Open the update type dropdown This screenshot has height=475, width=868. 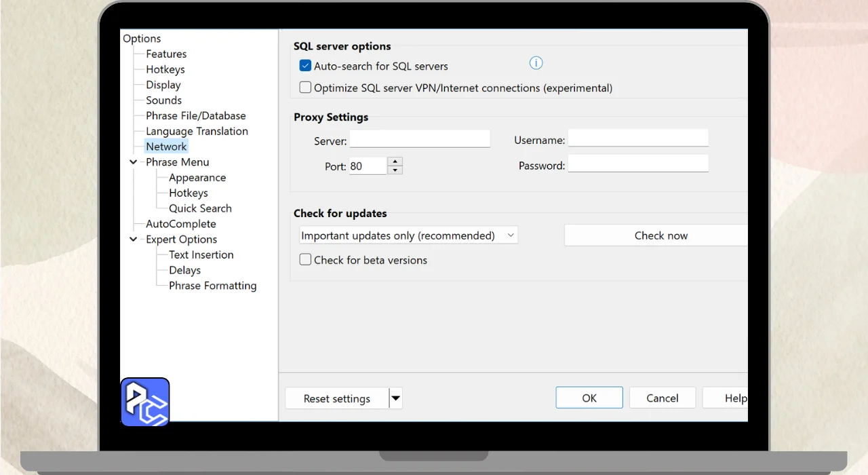[x=408, y=235]
